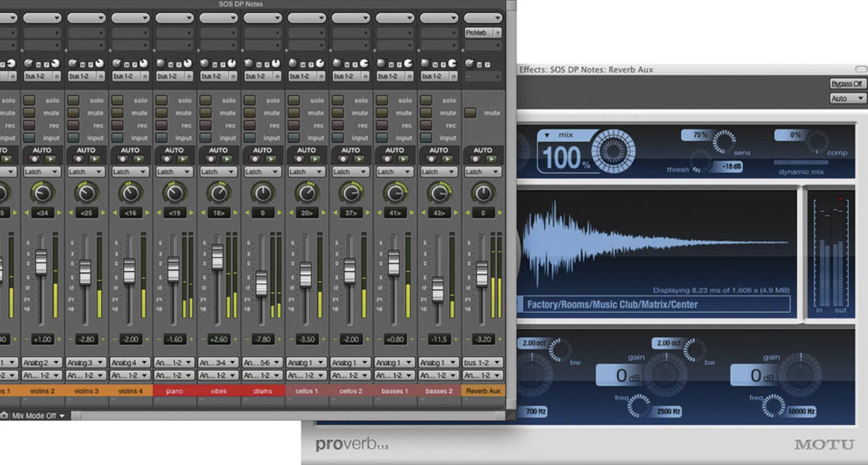
Task: Click the Reverb Aux volume fader
Action: point(482,274)
